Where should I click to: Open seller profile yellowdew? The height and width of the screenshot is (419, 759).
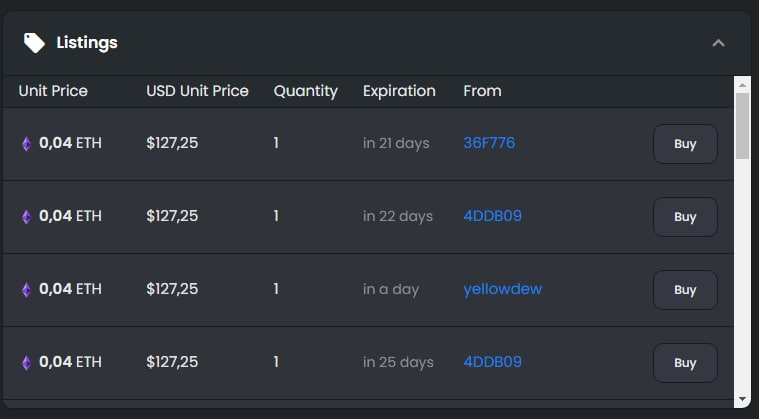coord(502,289)
